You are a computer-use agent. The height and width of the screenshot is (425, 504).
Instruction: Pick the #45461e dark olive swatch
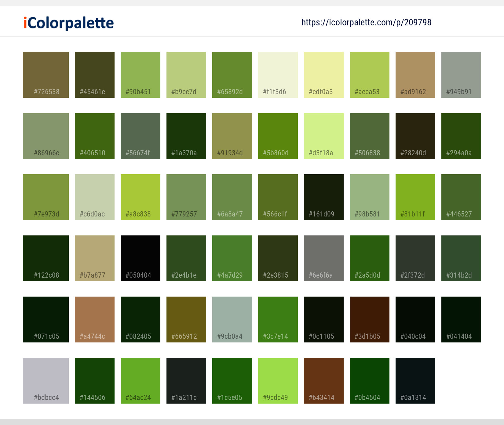tap(95, 75)
